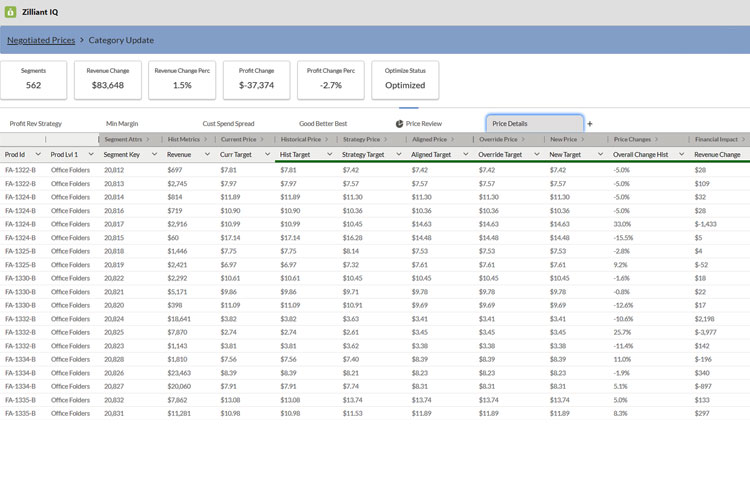Open the Prod Id column filter arrow
The height and width of the screenshot is (500, 750).
[38, 155]
